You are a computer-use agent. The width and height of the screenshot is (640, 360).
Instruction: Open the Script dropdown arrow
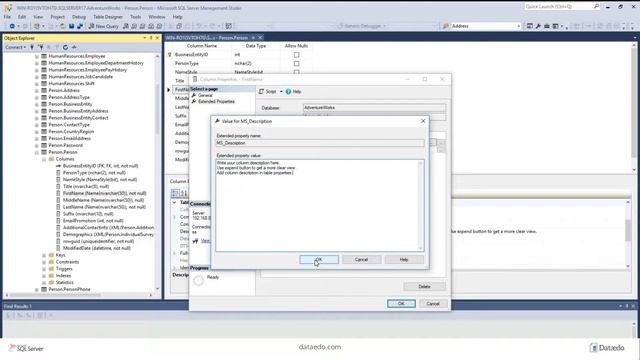click(281, 92)
